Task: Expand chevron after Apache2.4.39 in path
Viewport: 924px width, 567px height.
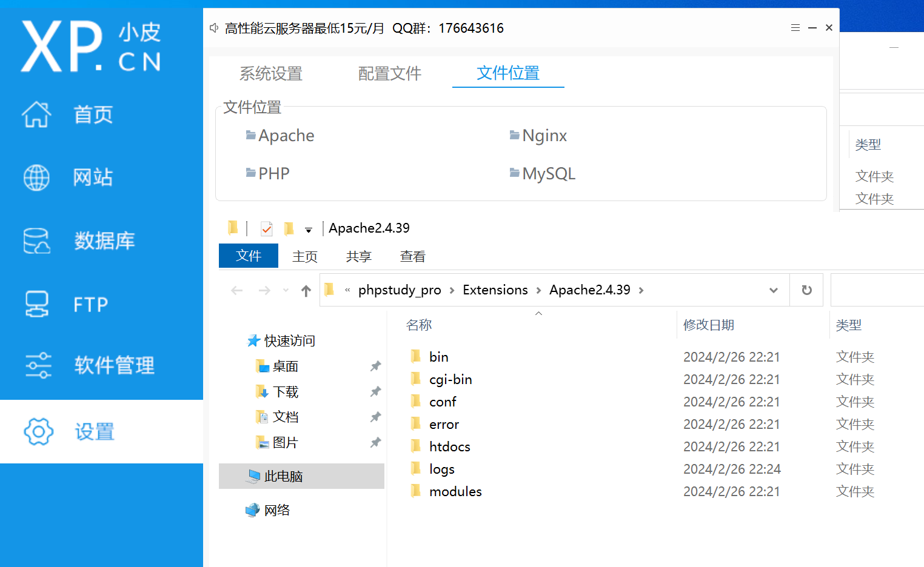Action: [x=641, y=291]
